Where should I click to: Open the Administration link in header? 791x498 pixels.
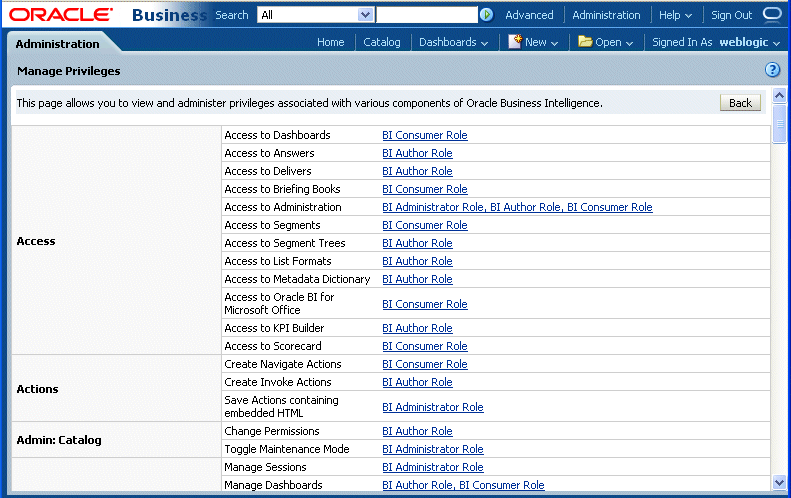(x=606, y=15)
